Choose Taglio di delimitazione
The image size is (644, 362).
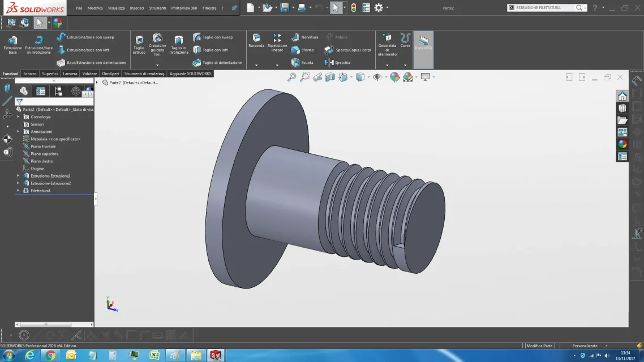click(217, 62)
